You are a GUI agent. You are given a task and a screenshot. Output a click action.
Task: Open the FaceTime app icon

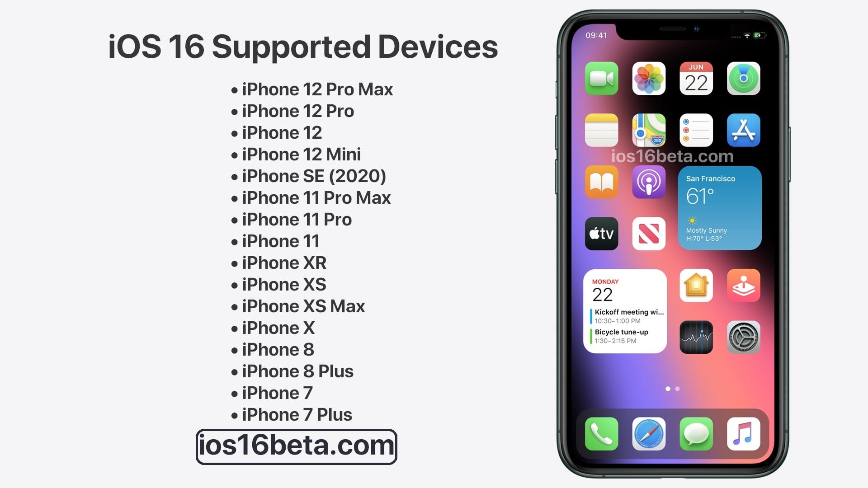(x=600, y=78)
